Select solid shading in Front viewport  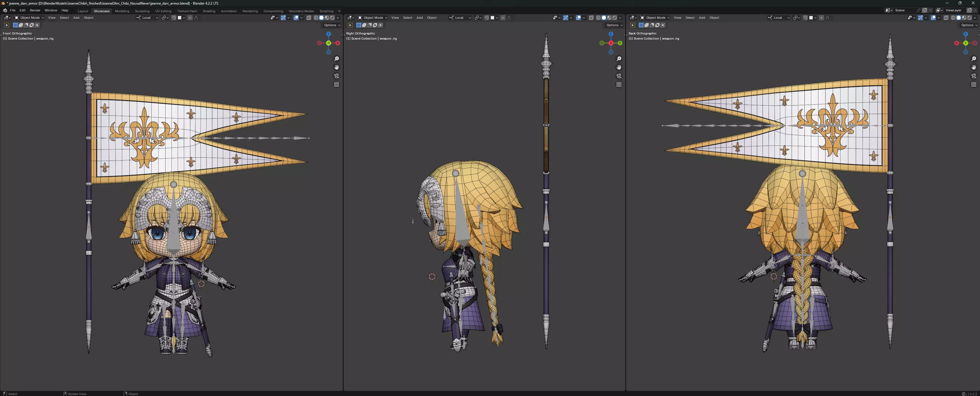tap(321, 17)
